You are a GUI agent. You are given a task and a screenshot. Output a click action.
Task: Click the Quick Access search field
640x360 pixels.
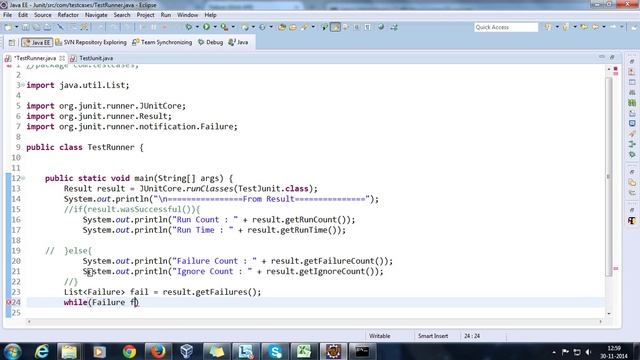[506, 27]
